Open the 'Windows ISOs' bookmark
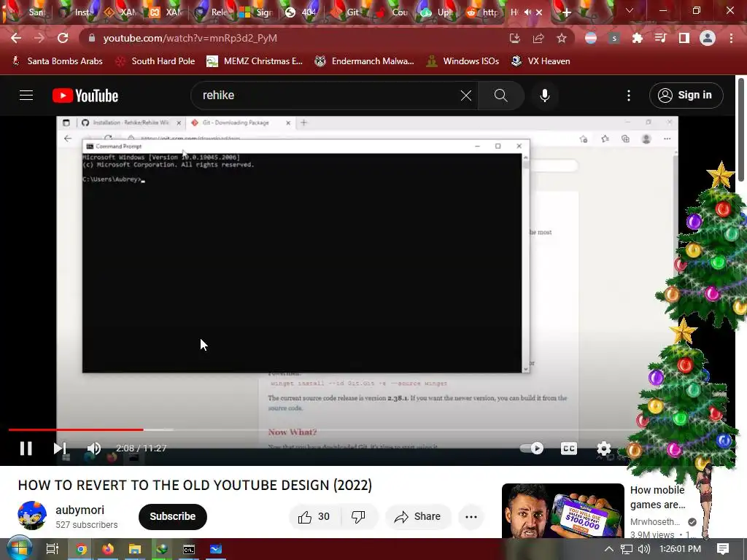 point(462,61)
